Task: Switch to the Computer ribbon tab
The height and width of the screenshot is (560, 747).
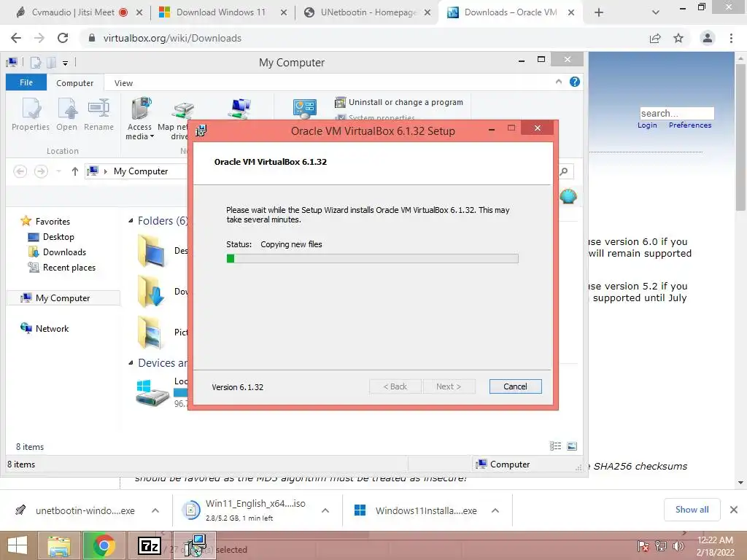Action: 75,83
